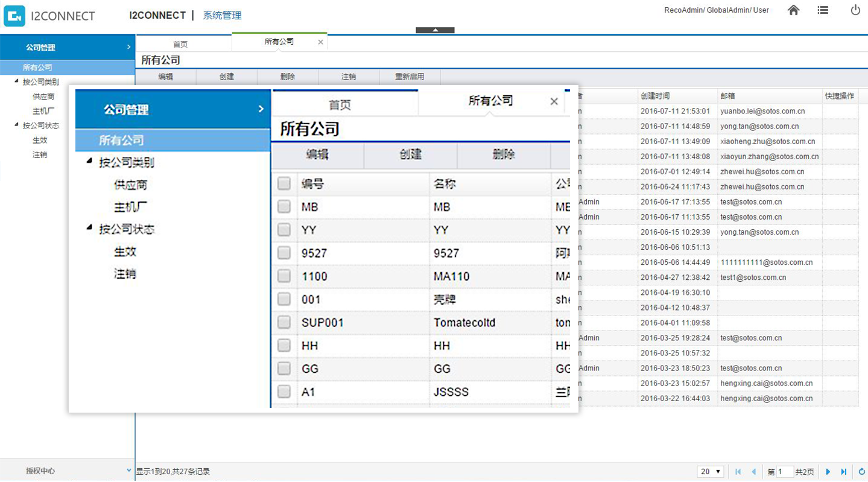Jump to first page in pager
This screenshot has height=482, width=868.
pyautogui.click(x=738, y=472)
